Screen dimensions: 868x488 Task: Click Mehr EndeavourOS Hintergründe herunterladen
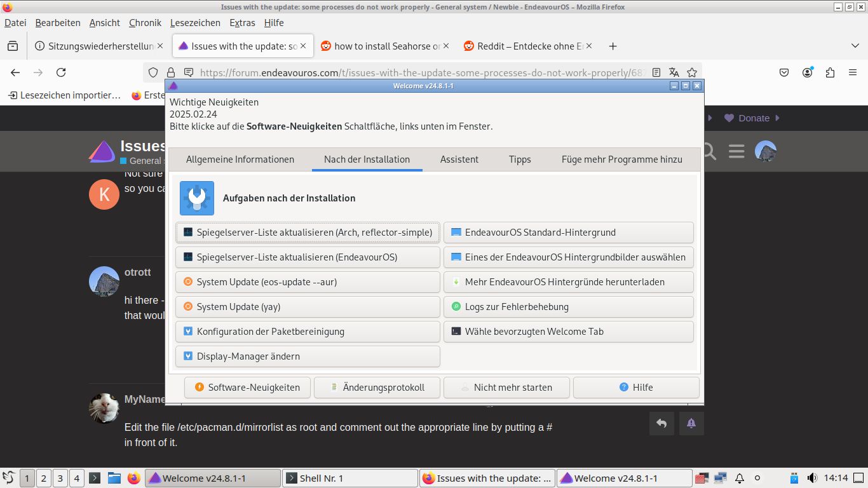click(x=569, y=282)
